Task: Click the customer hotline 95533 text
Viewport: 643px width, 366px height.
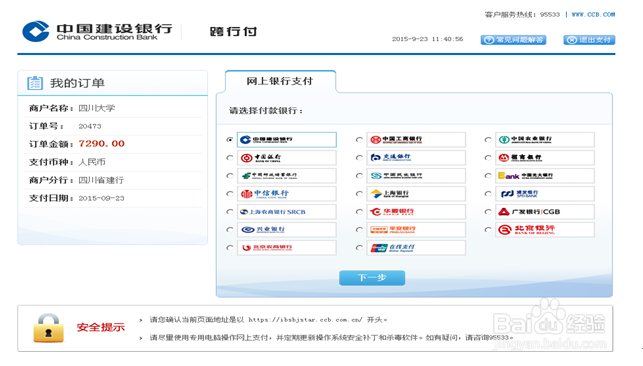Action: coord(522,14)
